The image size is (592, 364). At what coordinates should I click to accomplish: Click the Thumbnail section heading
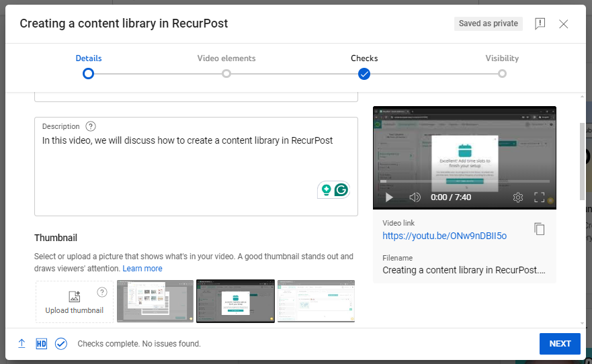[x=56, y=238]
